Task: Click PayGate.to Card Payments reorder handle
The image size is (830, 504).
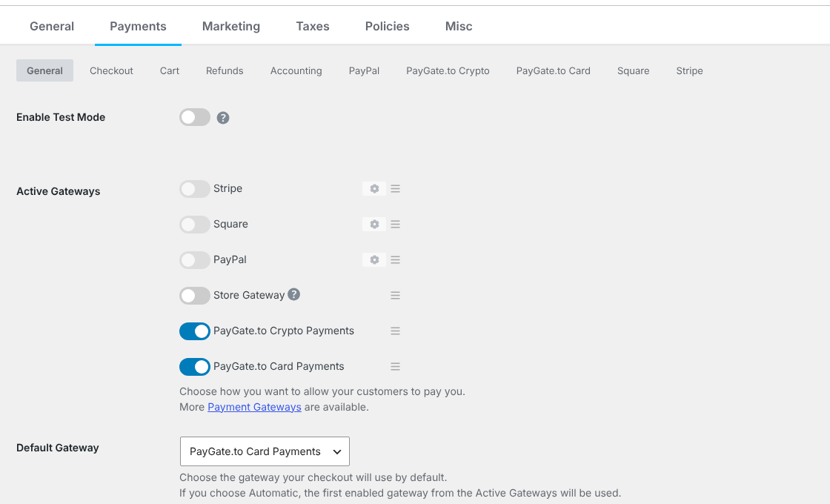Action: coord(395,366)
